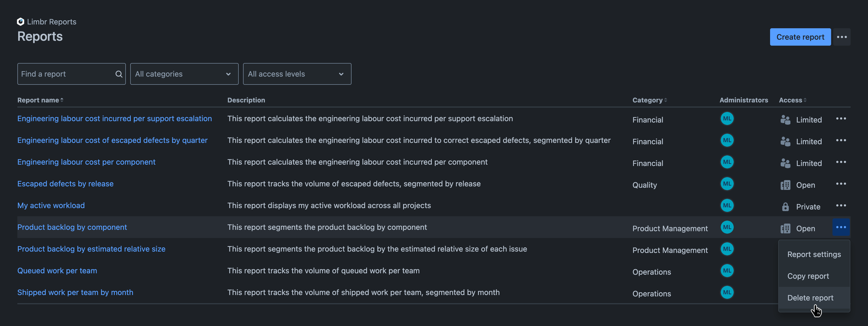The image size is (868, 326).
Task: Open actions menu for Engineering labour cost per support escalation
Action: point(841,118)
